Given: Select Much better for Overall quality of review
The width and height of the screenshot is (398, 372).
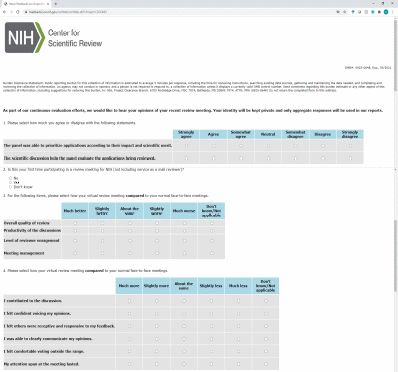Looking at the screenshot, I should [x=75, y=223].
